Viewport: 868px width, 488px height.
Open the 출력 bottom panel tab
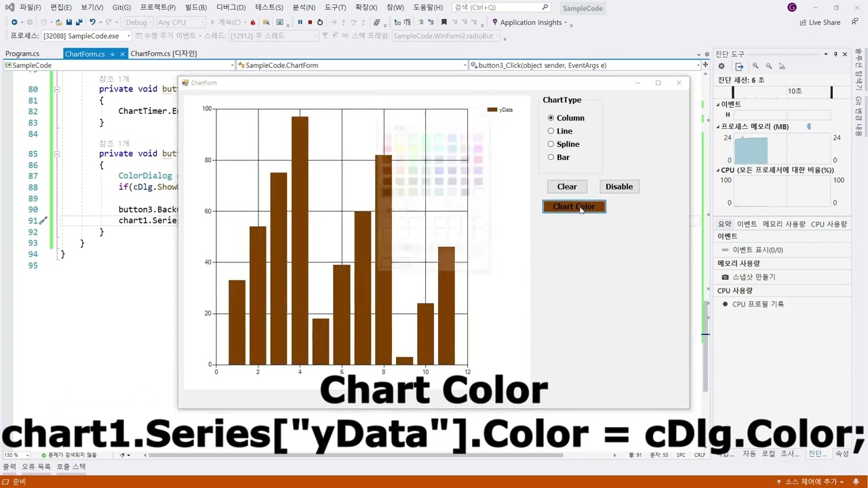tap(9, 467)
